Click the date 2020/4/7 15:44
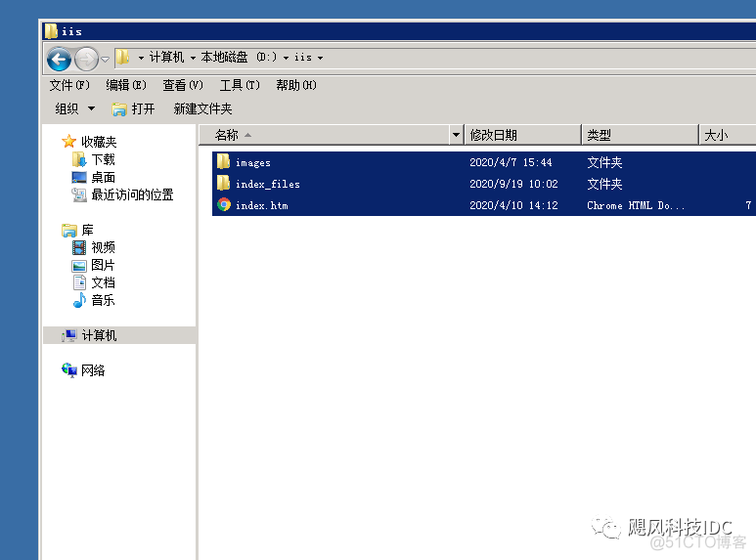The width and height of the screenshot is (756, 560). 511,163
